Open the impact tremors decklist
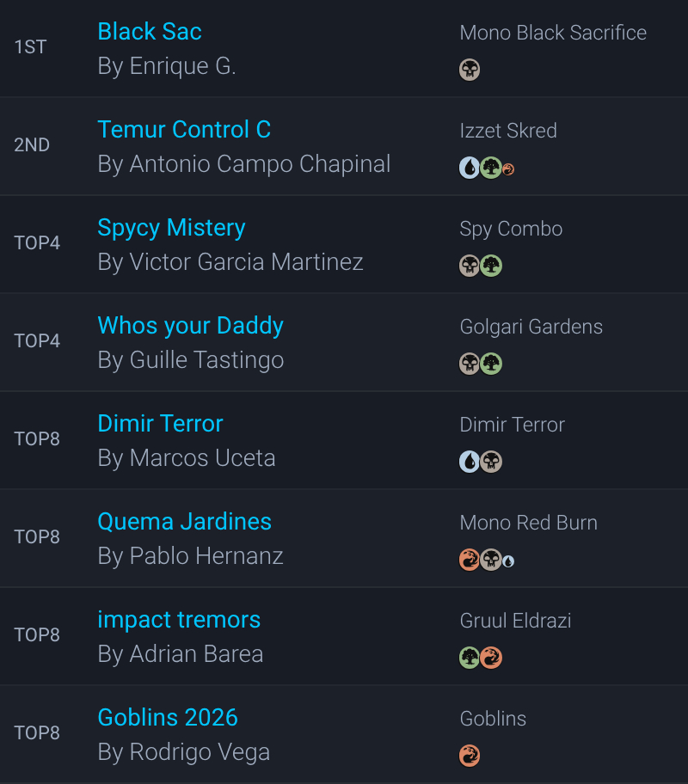 coord(179,620)
